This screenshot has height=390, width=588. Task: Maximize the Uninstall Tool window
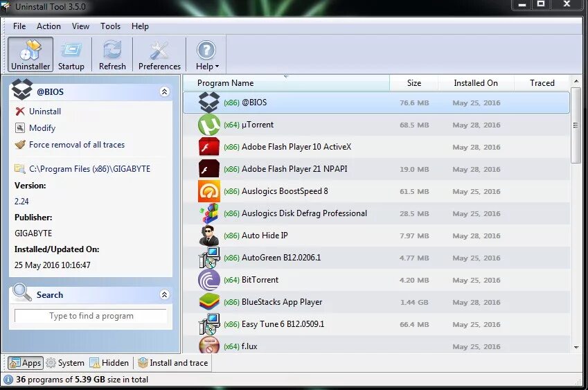[x=541, y=4]
